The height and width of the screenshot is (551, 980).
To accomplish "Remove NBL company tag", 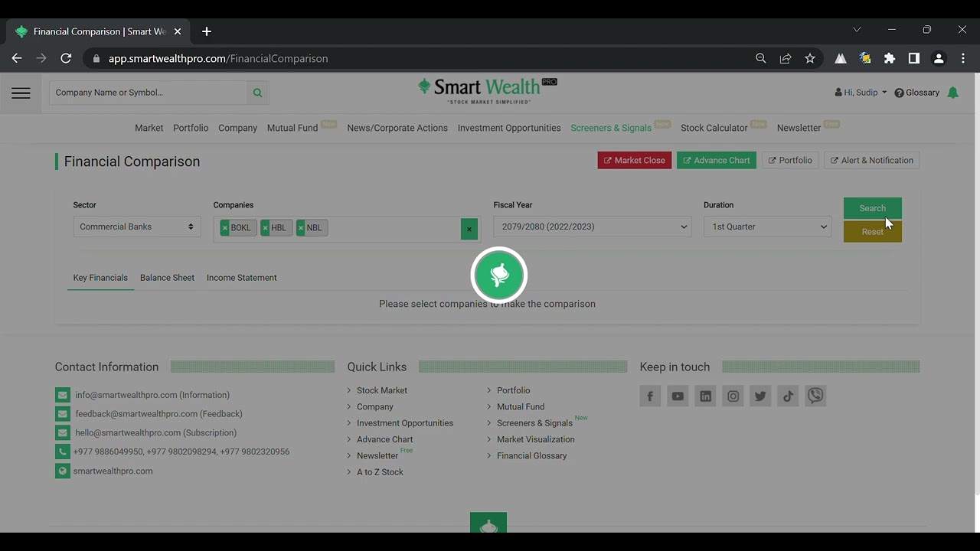I will click(x=300, y=228).
